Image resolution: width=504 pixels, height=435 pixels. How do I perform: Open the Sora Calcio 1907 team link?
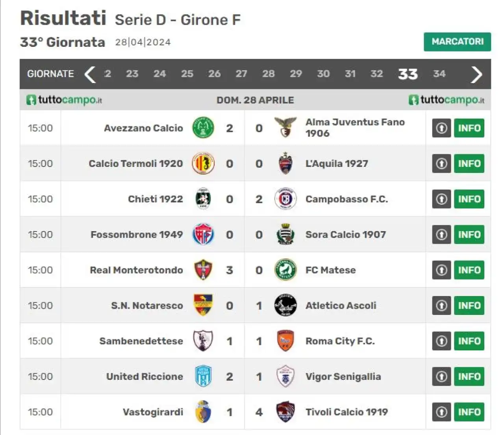pyautogui.click(x=346, y=234)
